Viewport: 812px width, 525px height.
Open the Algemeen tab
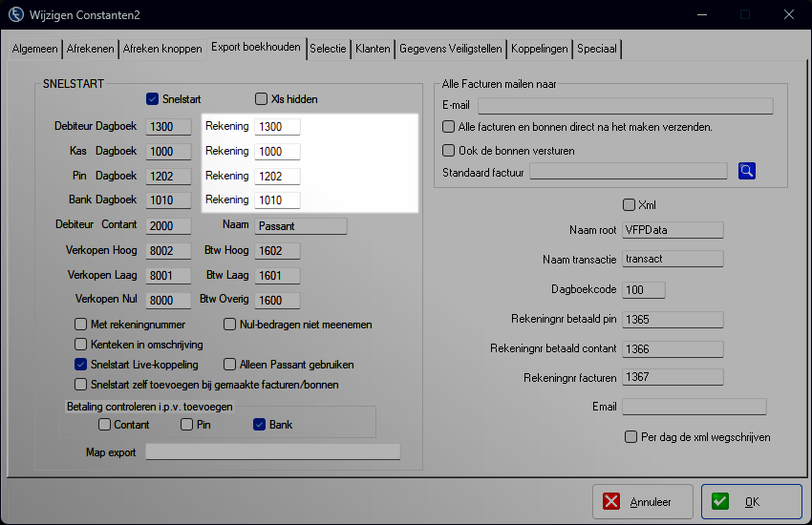coord(34,49)
